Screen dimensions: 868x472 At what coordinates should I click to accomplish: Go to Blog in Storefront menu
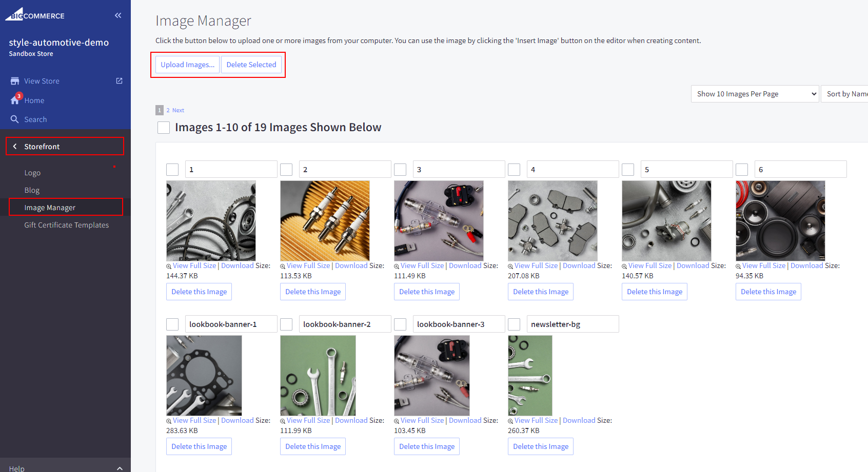click(x=32, y=190)
